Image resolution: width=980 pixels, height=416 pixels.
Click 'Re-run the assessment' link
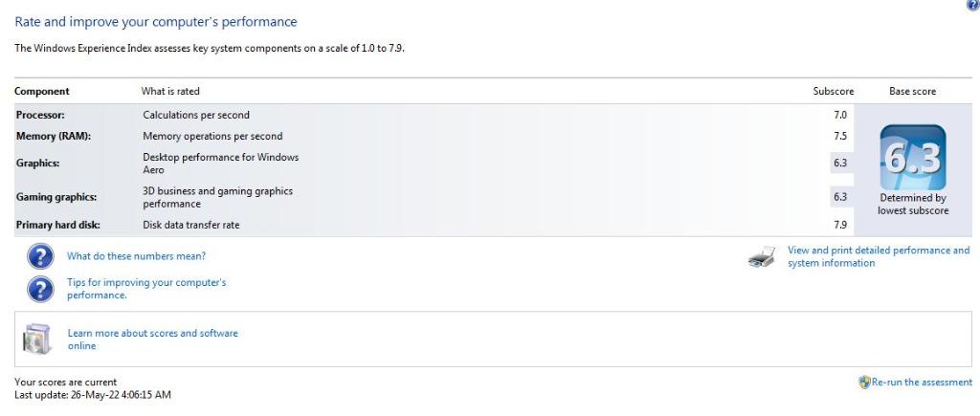[922, 383]
